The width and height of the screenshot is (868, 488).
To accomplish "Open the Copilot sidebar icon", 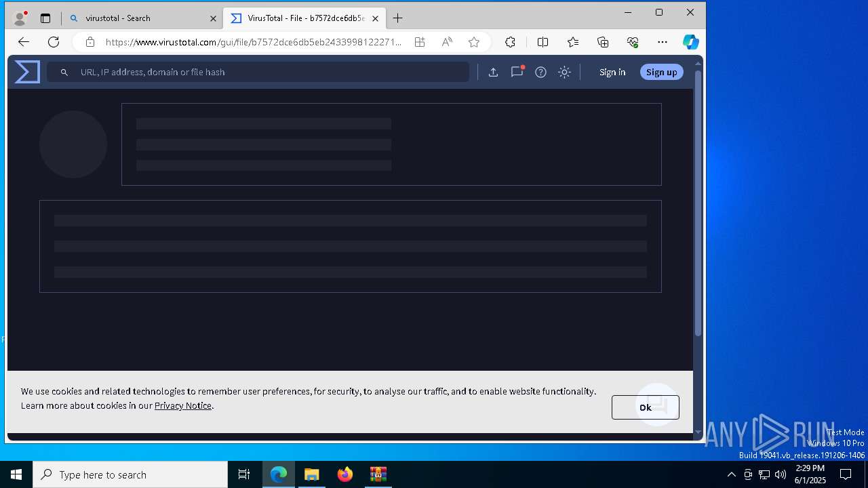I will click(x=690, y=42).
